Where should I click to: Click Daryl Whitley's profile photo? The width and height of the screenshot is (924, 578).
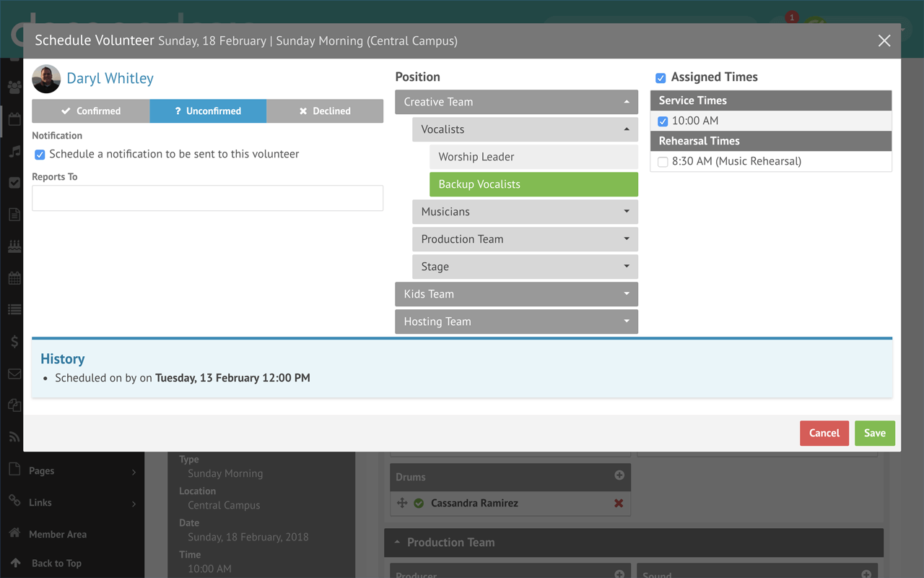(46, 79)
